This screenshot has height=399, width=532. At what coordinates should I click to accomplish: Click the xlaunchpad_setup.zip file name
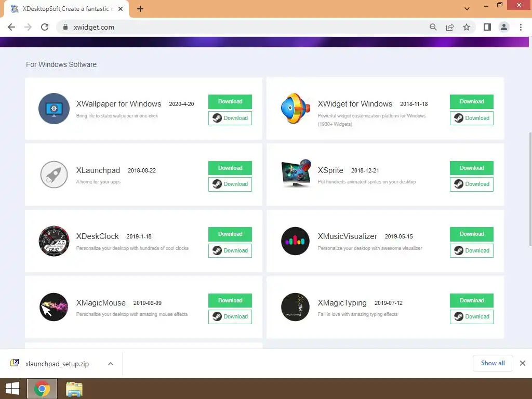tap(57, 364)
